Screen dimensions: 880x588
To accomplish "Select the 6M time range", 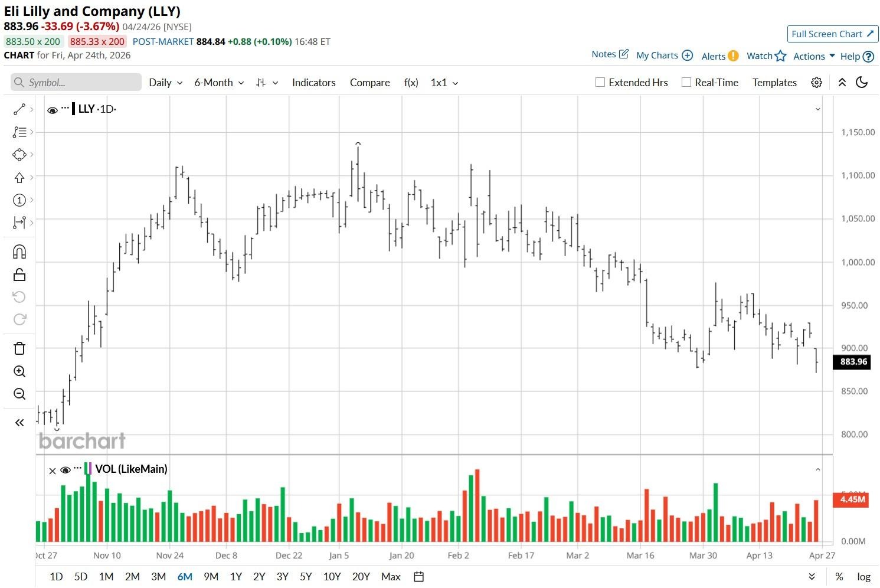I will pos(185,577).
